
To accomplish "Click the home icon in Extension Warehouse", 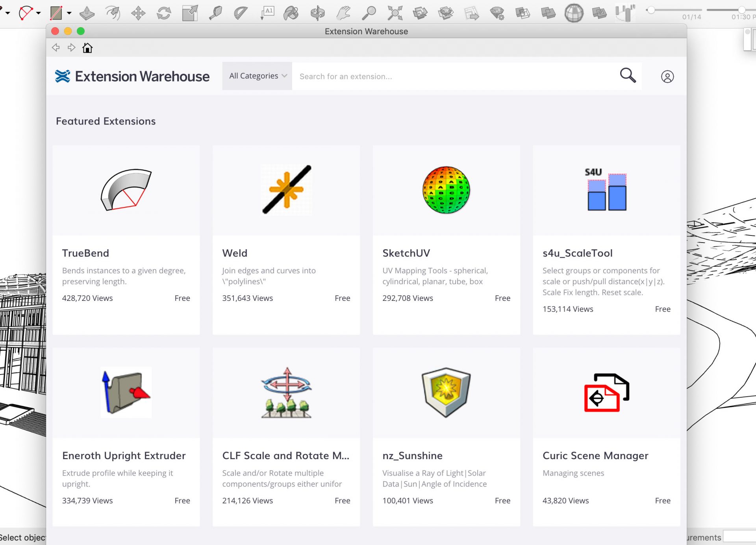I will tap(87, 48).
